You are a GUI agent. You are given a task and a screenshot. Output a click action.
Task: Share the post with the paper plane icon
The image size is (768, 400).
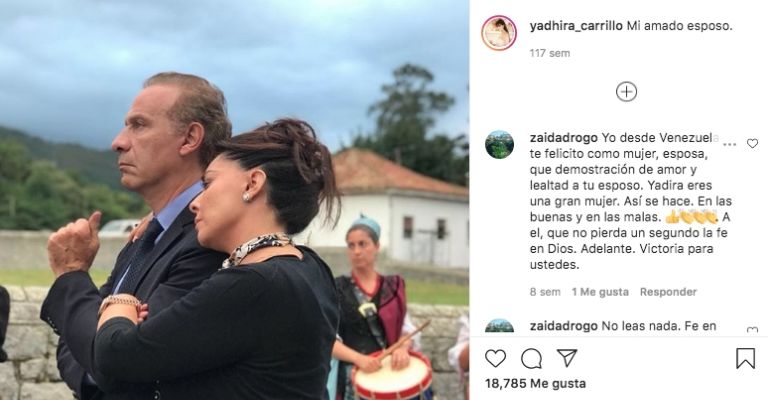567,358
